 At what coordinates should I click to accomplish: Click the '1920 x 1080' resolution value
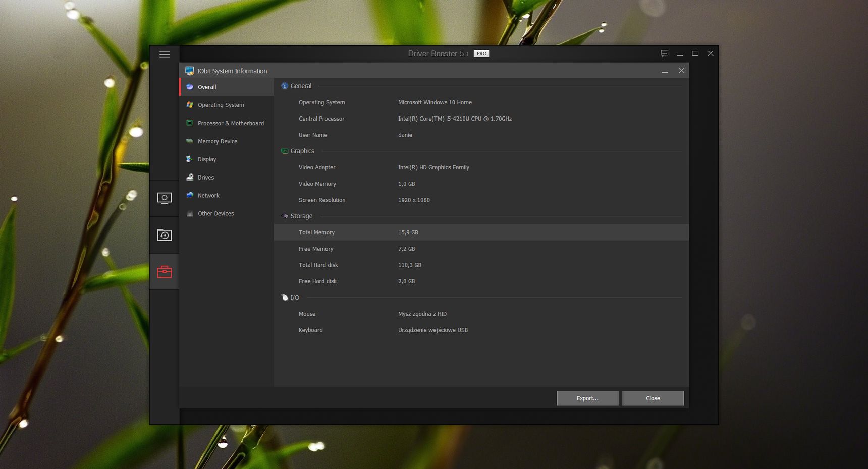point(414,200)
